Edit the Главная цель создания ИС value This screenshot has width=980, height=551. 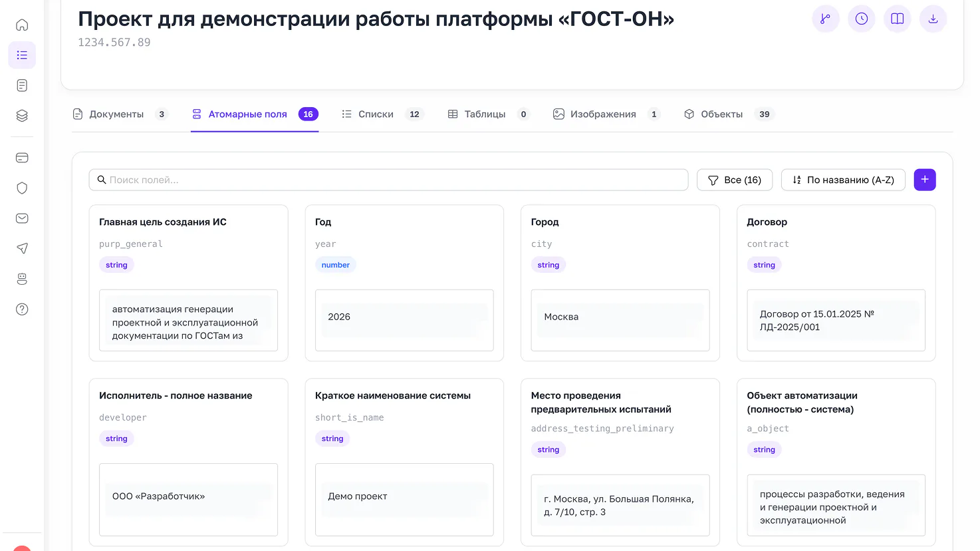tap(188, 320)
